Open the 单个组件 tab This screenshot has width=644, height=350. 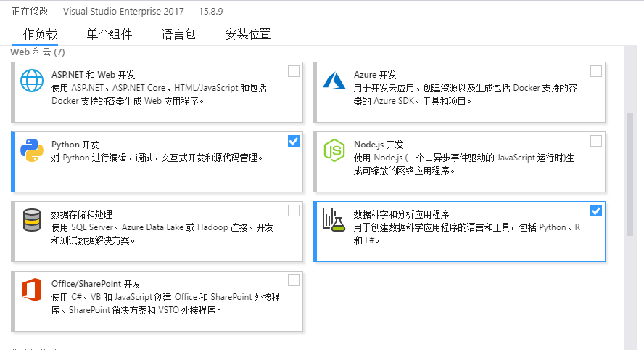click(x=110, y=34)
